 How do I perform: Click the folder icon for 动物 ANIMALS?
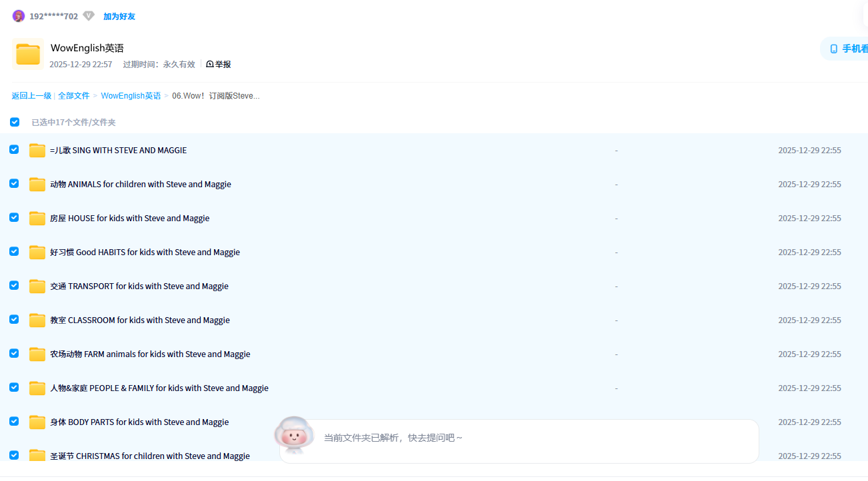(x=37, y=185)
